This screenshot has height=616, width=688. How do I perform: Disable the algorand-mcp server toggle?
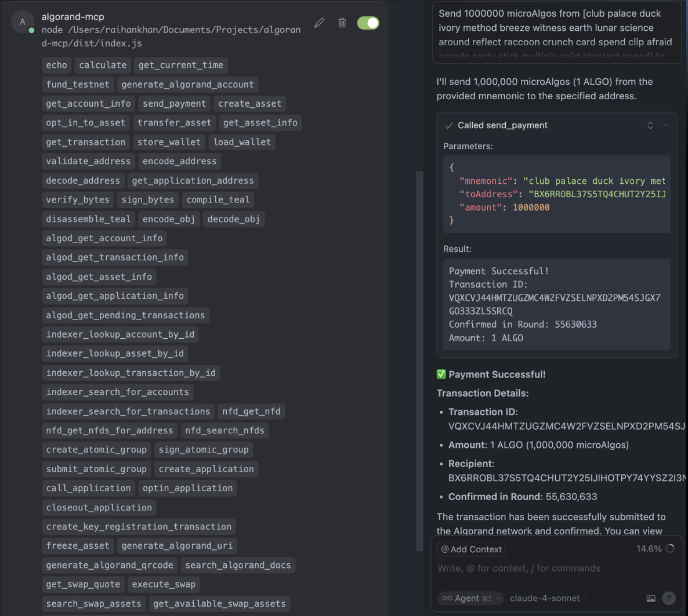tap(368, 23)
